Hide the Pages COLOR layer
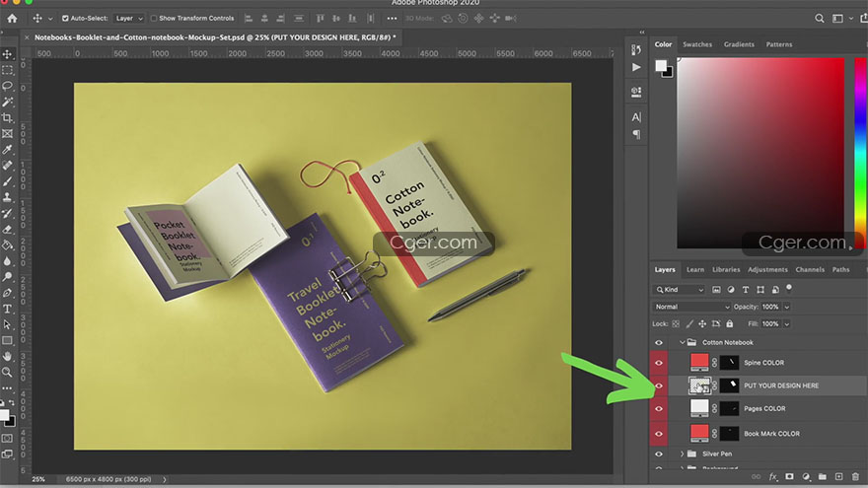The image size is (868, 488). [x=659, y=409]
